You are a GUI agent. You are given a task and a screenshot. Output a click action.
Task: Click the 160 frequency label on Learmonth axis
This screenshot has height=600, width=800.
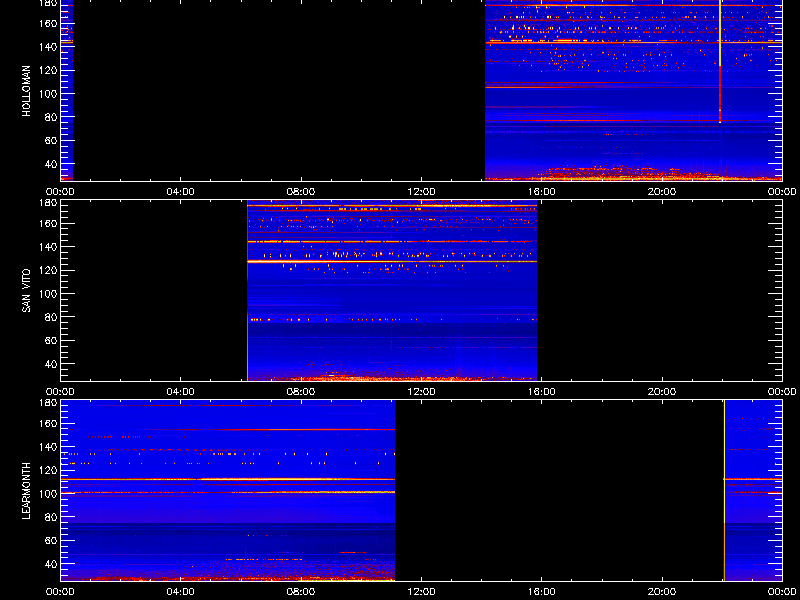click(49, 423)
